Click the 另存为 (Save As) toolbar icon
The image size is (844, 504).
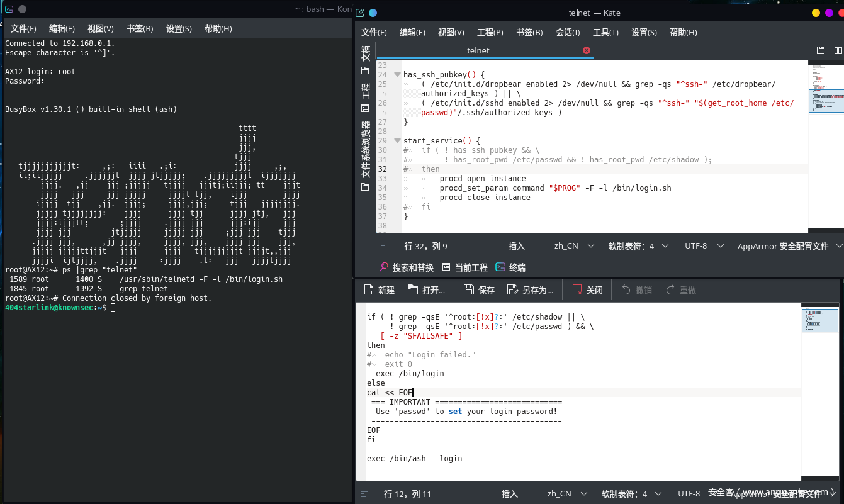(530, 290)
